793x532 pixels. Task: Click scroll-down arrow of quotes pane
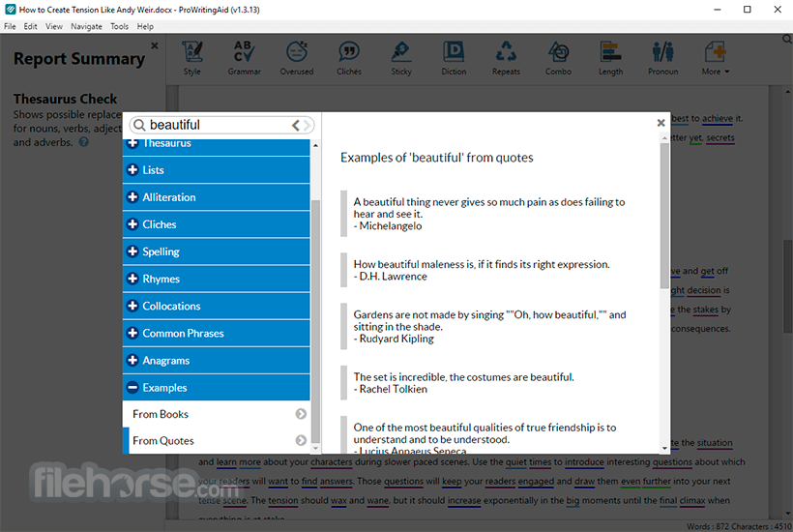tap(664, 448)
